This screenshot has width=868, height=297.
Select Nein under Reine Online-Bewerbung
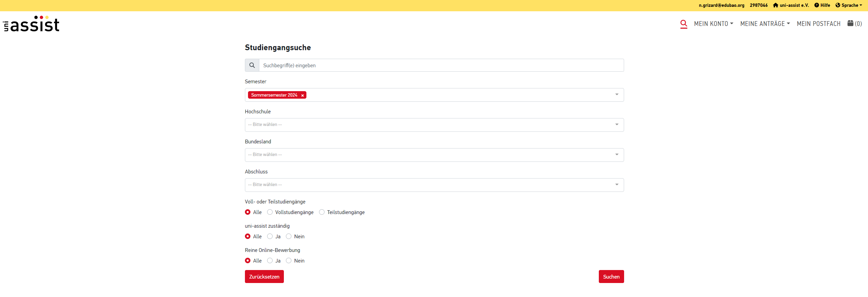(x=289, y=261)
